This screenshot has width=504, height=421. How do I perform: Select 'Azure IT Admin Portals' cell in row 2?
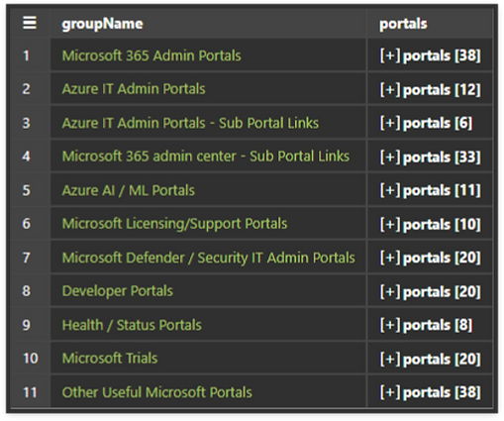click(208, 88)
